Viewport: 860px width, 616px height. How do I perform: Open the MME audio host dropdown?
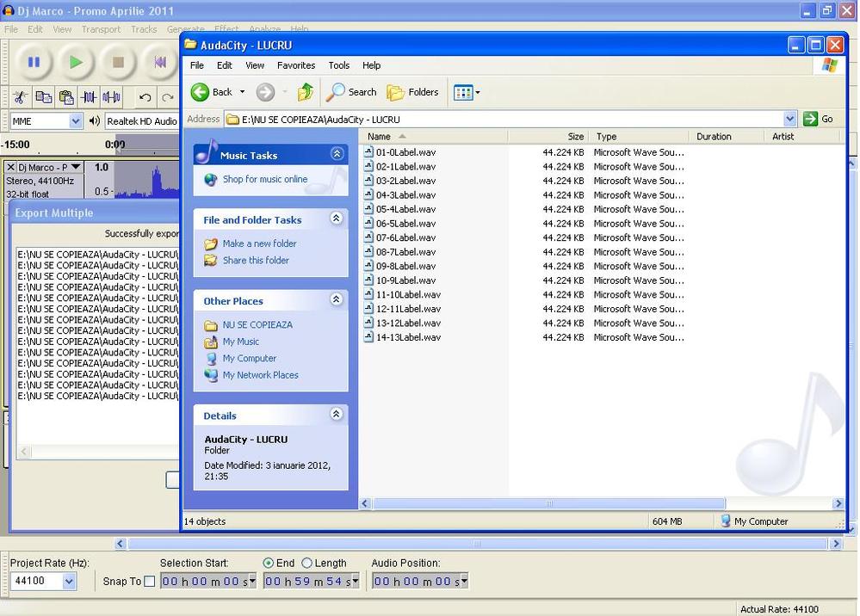click(x=76, y=120)
